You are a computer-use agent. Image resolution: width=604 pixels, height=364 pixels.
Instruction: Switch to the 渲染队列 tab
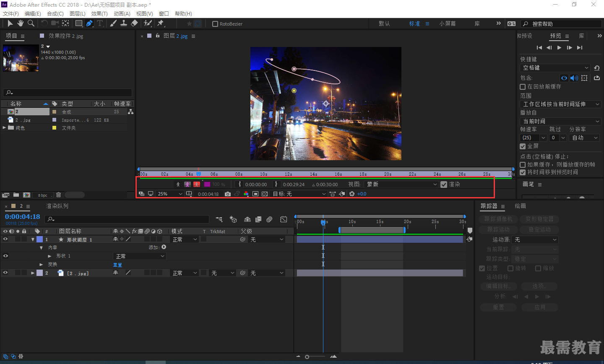pyautogui.click(x=57, y=206)
